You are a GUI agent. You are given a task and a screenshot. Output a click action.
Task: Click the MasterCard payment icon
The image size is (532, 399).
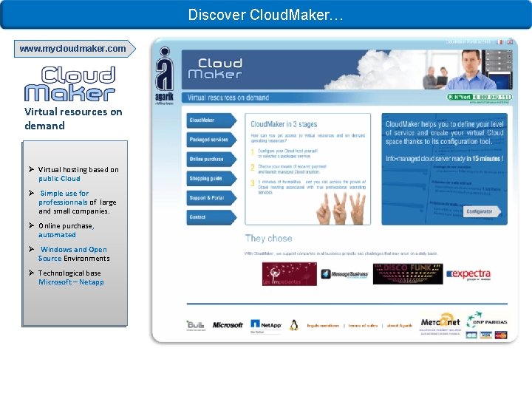click(x=501, y=335)
